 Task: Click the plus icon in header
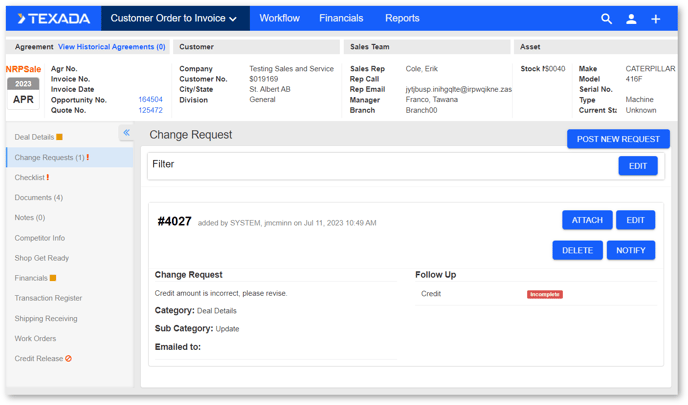656,19
